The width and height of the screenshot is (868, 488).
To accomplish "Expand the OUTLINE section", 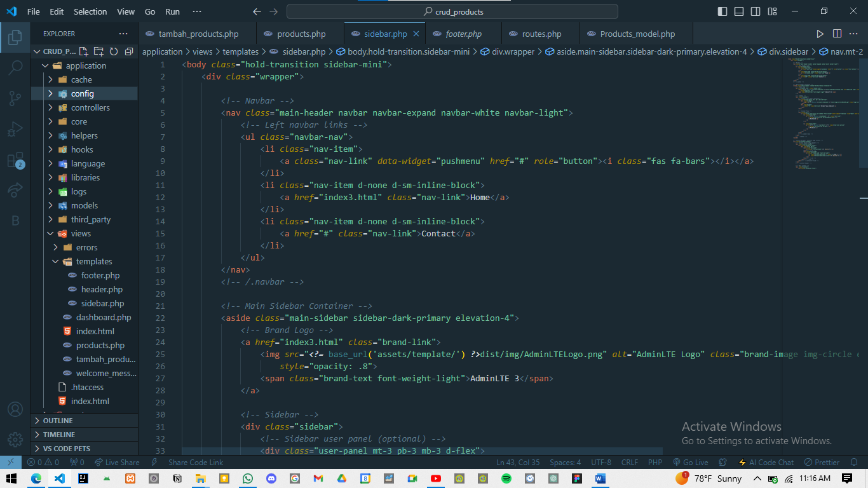I will (85, 421).
